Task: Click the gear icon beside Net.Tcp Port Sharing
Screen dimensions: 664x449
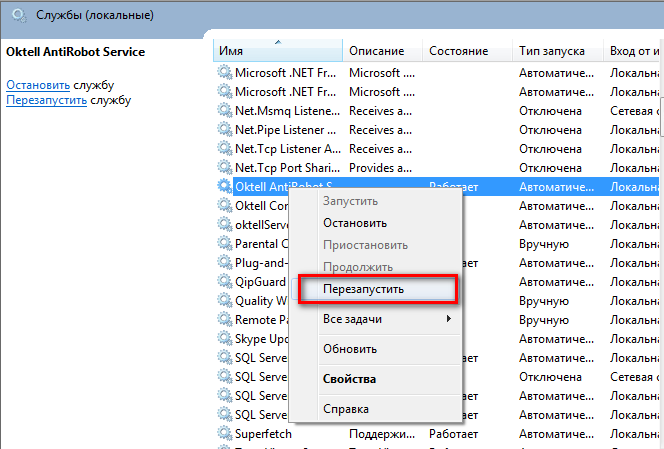Action: point(225,168)
